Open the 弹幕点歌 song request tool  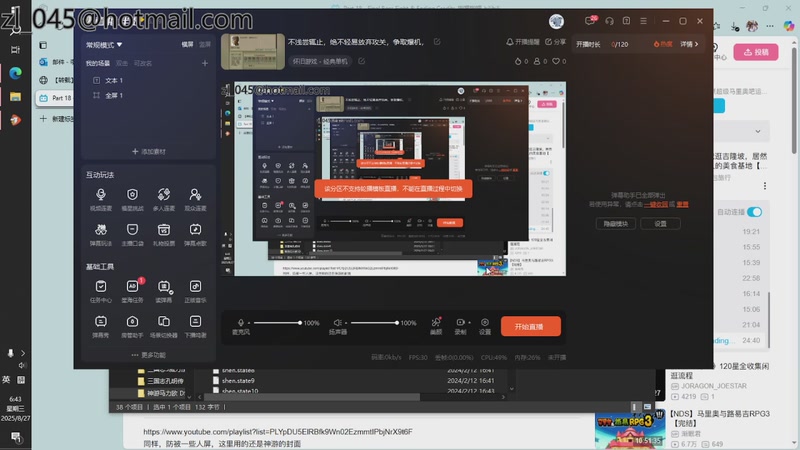click(195, 234)
